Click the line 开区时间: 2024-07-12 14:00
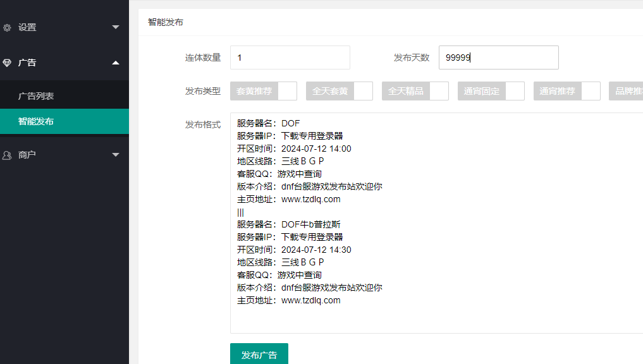The width and height of the screenshot is (643, 364). click(294, 149)
